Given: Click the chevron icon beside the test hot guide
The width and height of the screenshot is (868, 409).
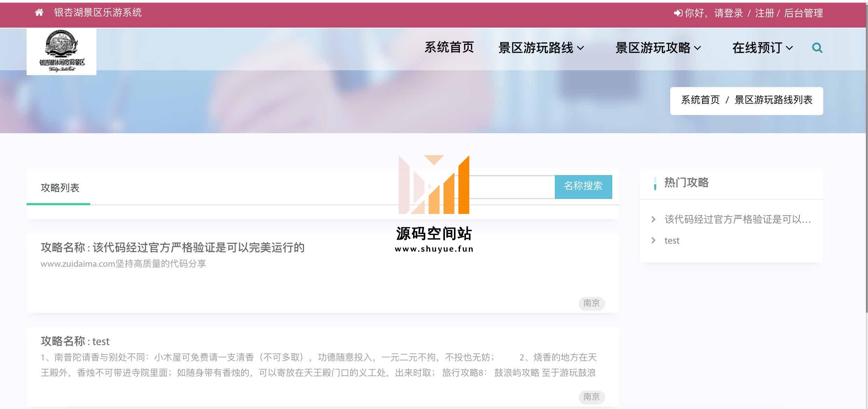Looking at the screenshot, I should click(x=653, y=241).
